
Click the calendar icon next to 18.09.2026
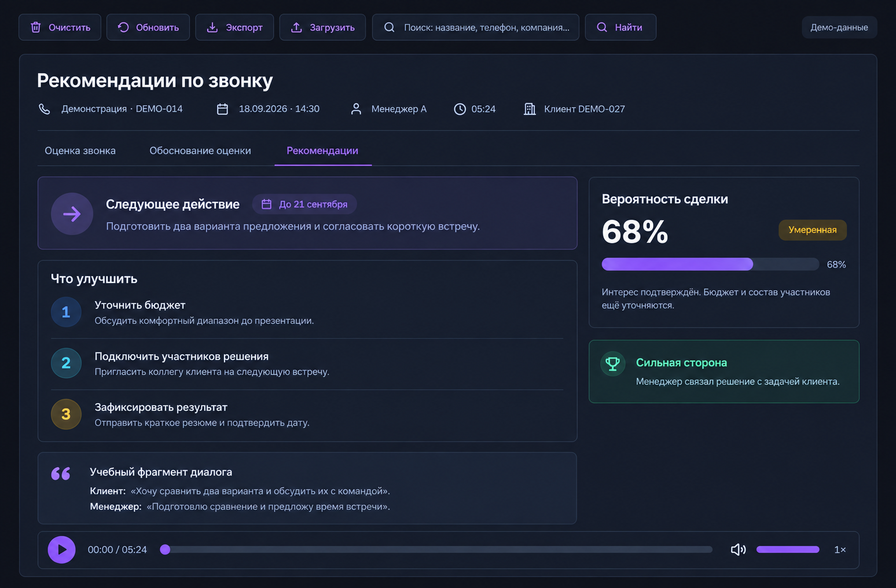(x=222, y=109)
